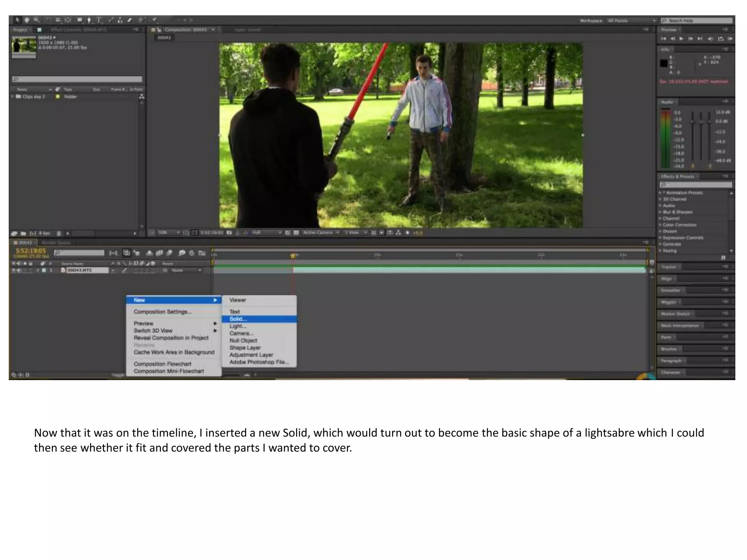Screen dimensions: 747x560
Task: Click the Project panel search field
Action: 77,79
